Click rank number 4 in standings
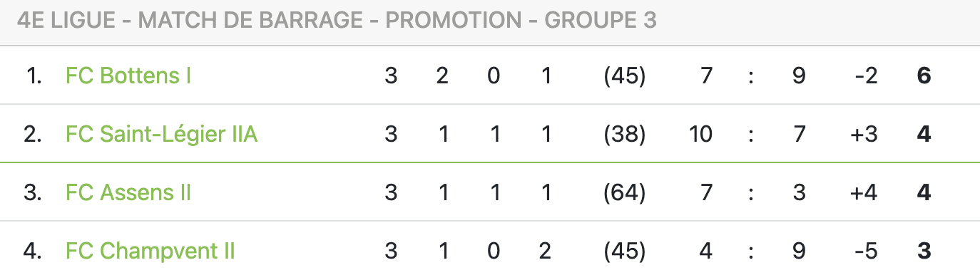980x275 pixels. coord(33,251)
